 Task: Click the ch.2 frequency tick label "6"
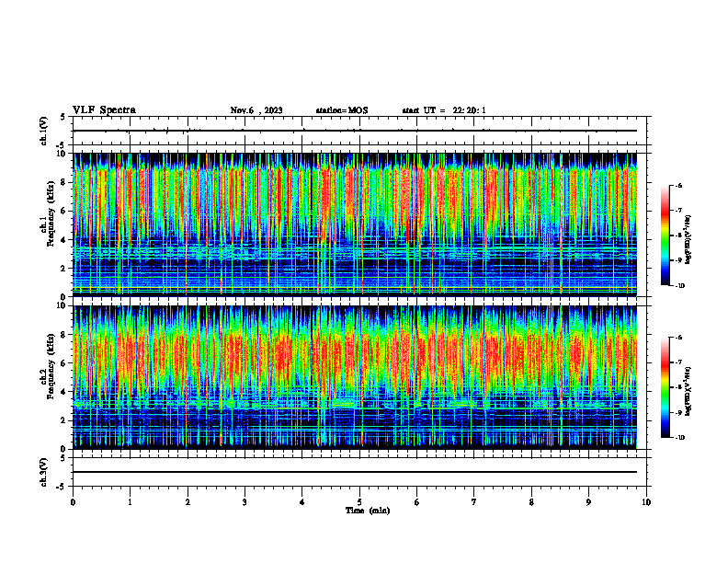pos(64,363)
